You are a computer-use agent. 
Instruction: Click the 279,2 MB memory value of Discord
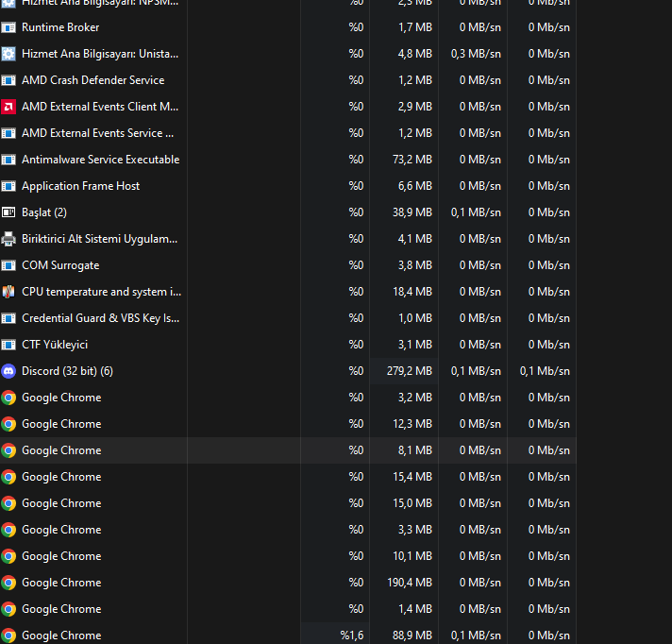[x=410, y=371]
